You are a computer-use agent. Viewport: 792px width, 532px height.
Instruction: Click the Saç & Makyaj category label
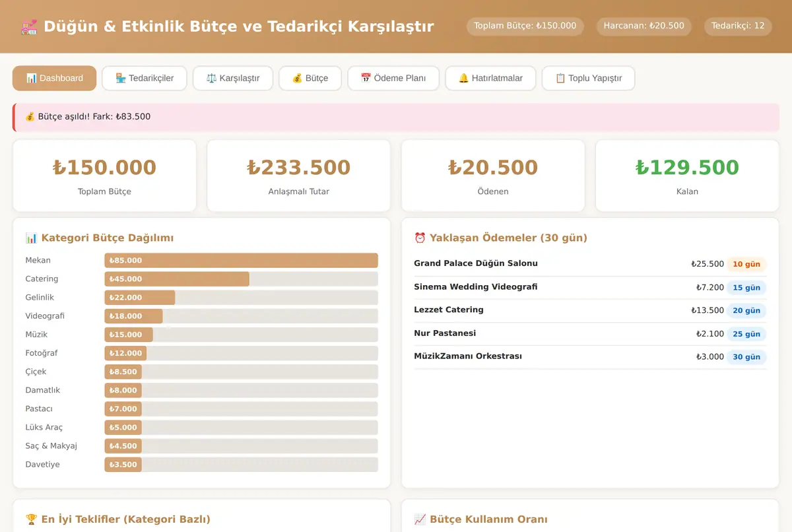[51, 446]
